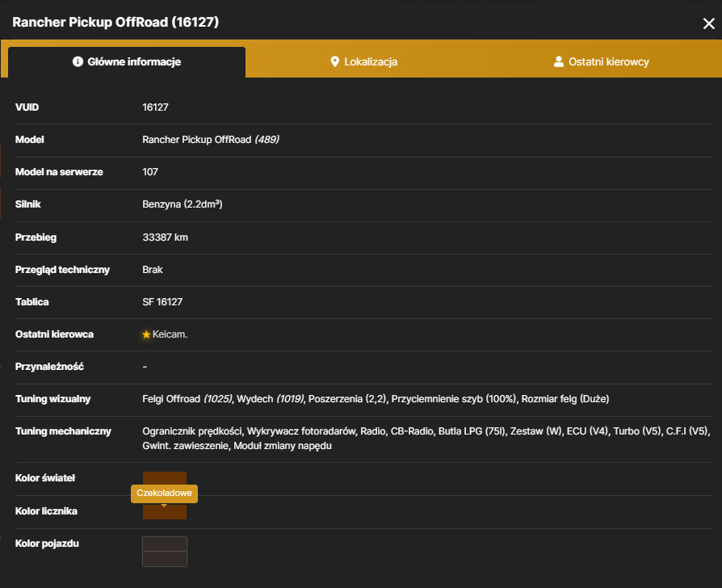Screen dimensions: 722x588
Task: Select Butla LPG (75l) entry
Action: tap(472, 431)
